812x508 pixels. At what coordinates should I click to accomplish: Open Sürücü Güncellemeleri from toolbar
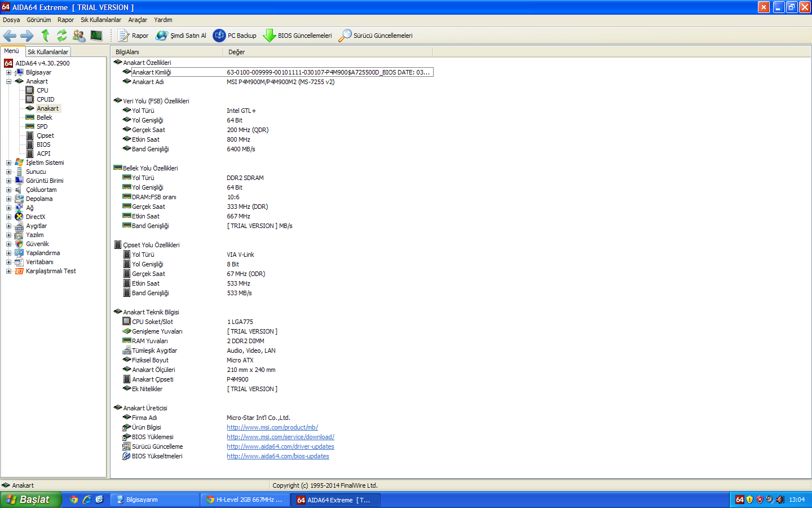(376, 36)
